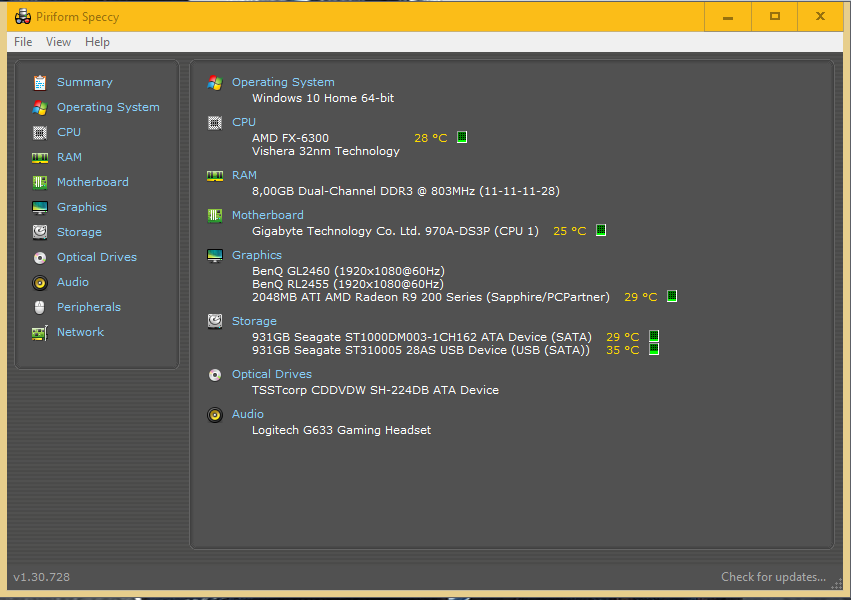
Task: Click the motherboard temperature green indicator icon
Action: click(601, 230)
